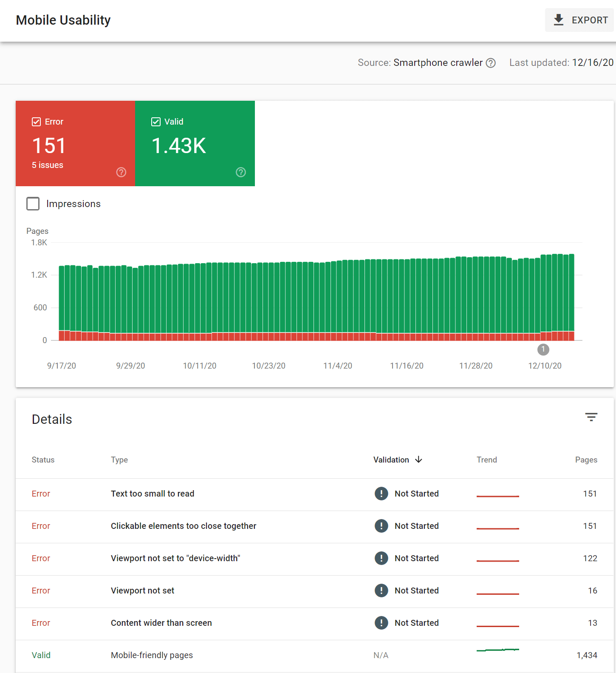Click help icon in red Error card

(121, 172)
